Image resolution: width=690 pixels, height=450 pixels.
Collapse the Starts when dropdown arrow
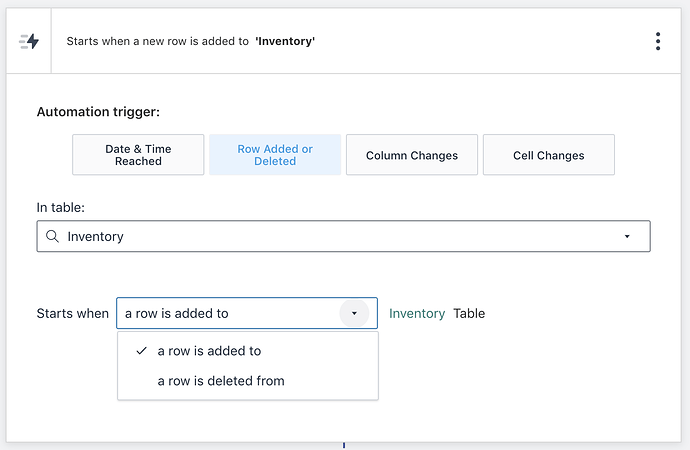coord(354,313)
